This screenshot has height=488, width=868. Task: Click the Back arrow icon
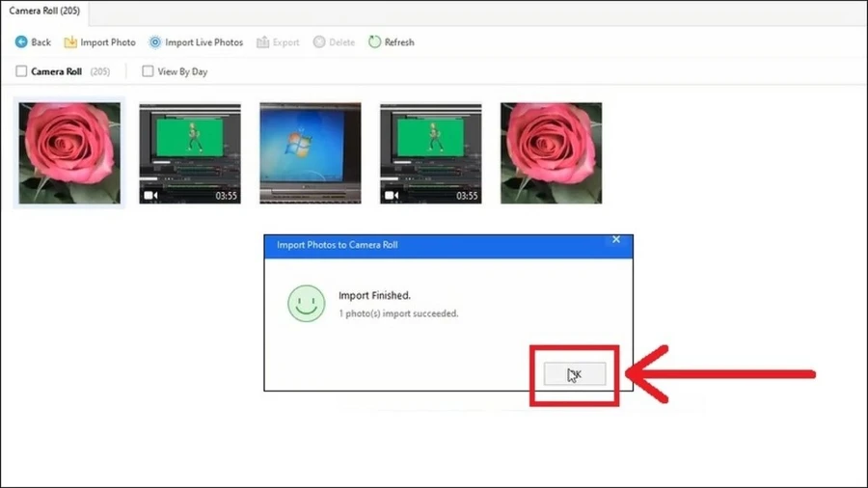[x=21, y=42]
